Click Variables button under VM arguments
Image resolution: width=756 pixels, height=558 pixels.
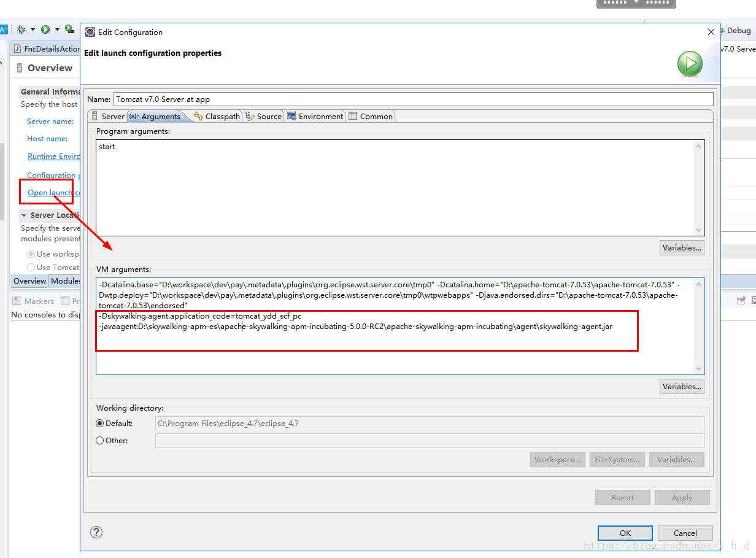(x=682, y=387)
